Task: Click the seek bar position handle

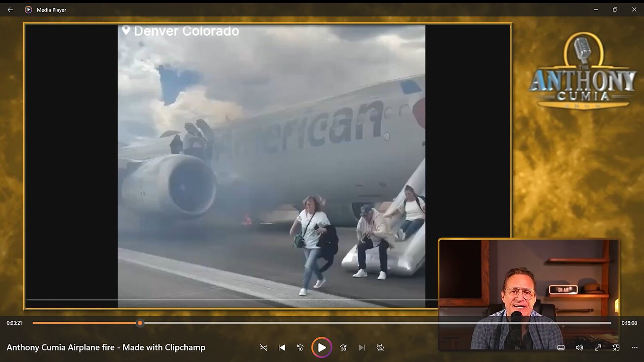Action: pos(140,323)
